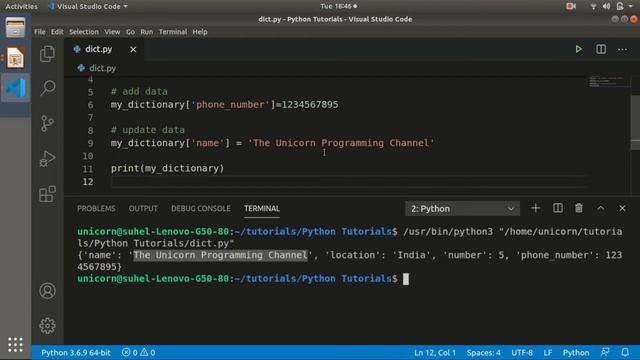
Task: Open the Go menu
Action: pyautogui.click(x=130, y=32)
